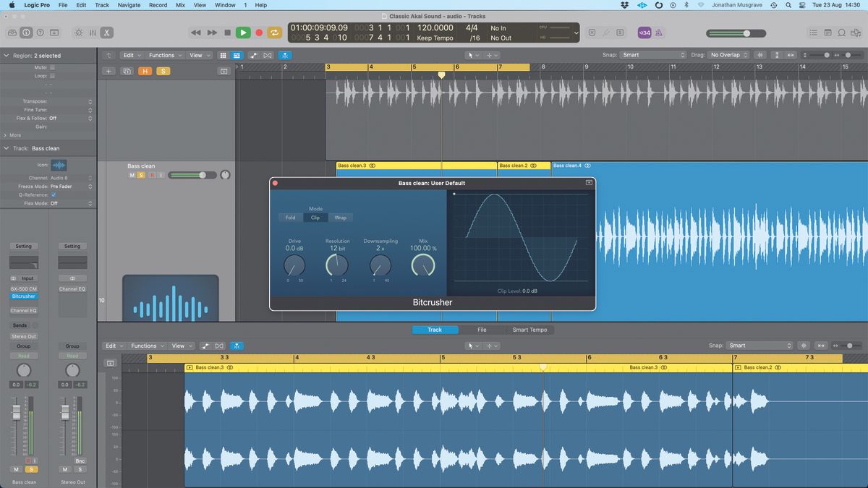Viewport: 868px width, 488px height.
Task: Open the Mixer panel icon
Action: [x=93, y=32]
